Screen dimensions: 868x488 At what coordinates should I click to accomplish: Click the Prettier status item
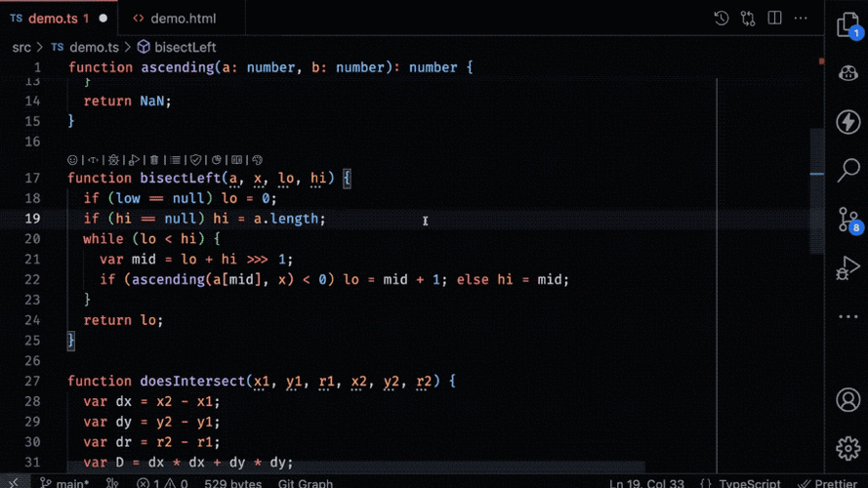click(829, 483)
